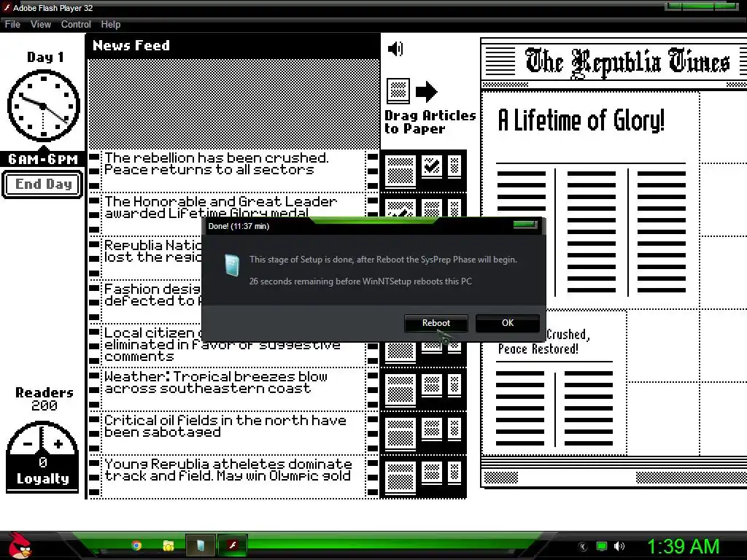Screen dimensions: 747x560
Task: Click the Readers 200 counter
Action: pos(44,399)
